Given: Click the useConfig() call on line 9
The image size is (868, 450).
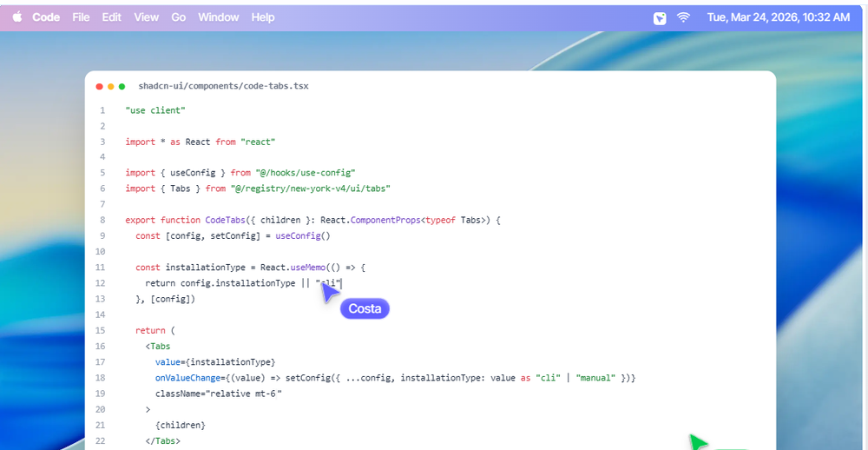Looking at the screenshot, I should point(303,235).
